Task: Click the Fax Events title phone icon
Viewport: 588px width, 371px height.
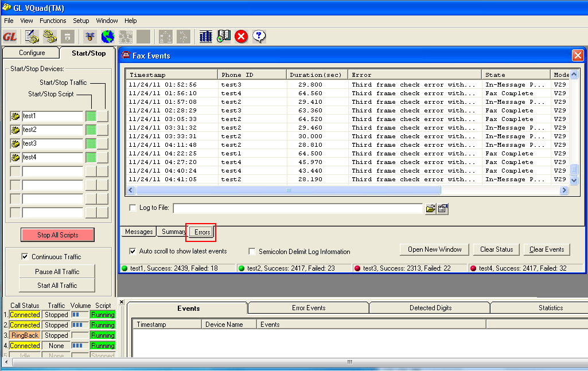Action: click(x=126, y=55)
